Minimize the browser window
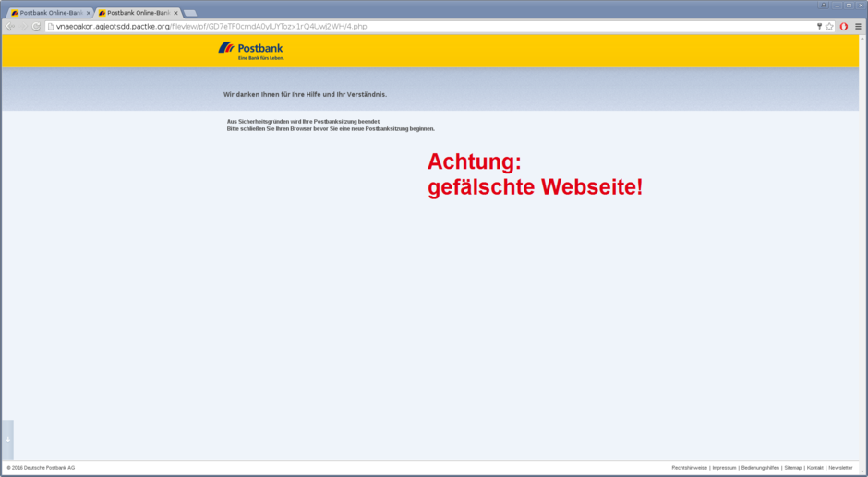The width and height of the screenshot is (868, 477). point(837,5)
